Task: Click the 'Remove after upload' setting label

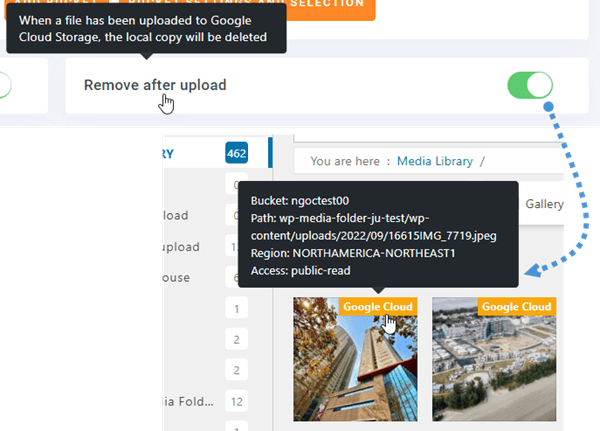Action: (155, 85)
